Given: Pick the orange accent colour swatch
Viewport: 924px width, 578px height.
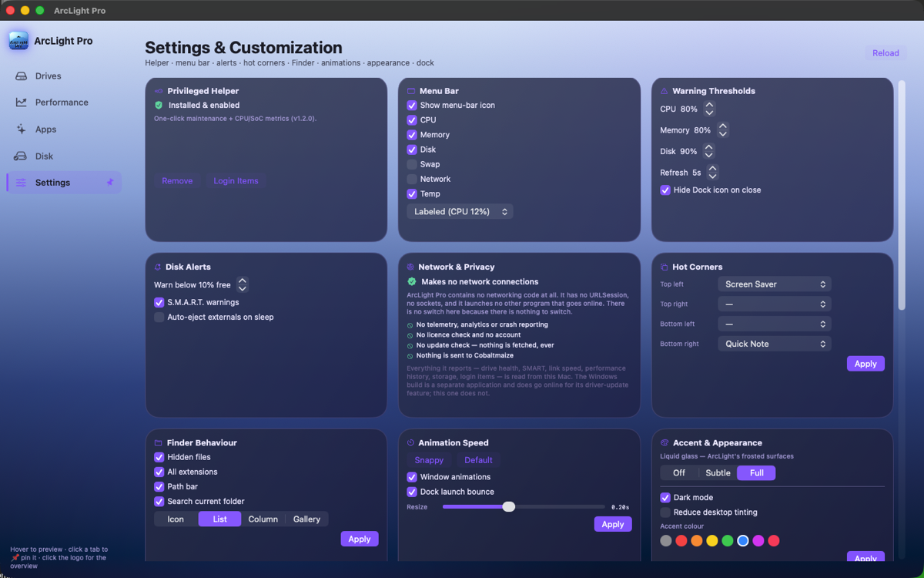Looking at the screenshot, I should coord(697,541).
